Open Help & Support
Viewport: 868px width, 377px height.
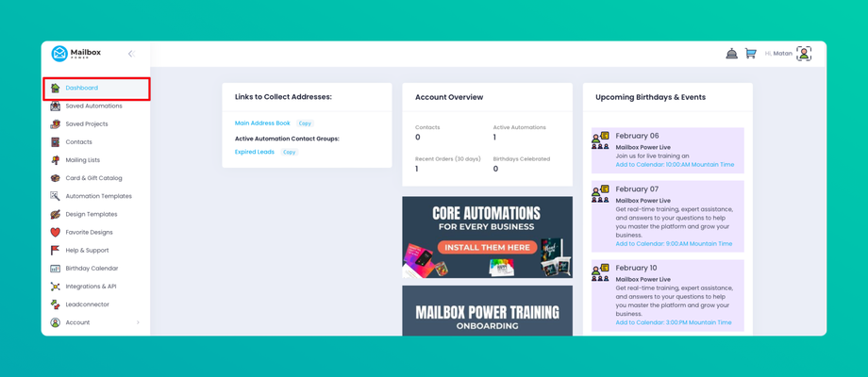(87, 250)
